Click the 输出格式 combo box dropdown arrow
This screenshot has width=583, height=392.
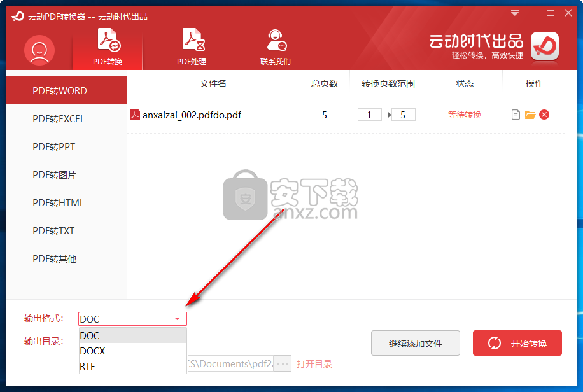tap(178, 319)
